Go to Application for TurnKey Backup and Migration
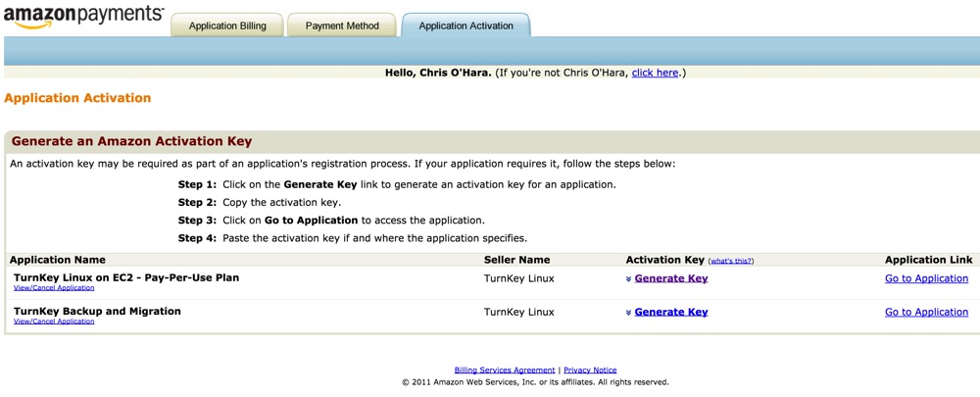 click(926, 312)
